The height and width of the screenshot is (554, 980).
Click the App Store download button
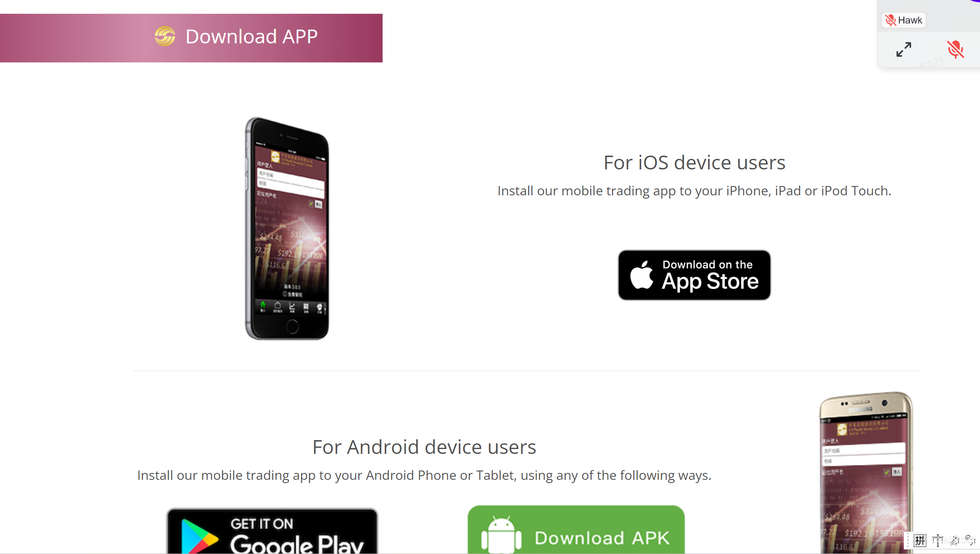point(694,275)
